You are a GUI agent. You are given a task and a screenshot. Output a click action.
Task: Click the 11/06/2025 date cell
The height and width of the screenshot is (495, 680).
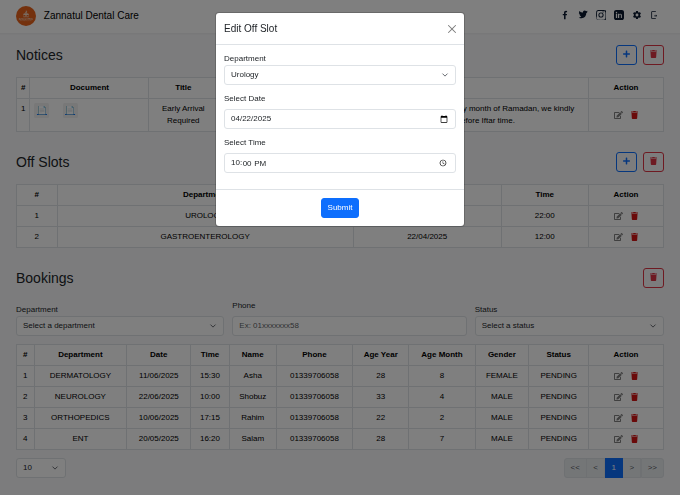click(158, 376)
